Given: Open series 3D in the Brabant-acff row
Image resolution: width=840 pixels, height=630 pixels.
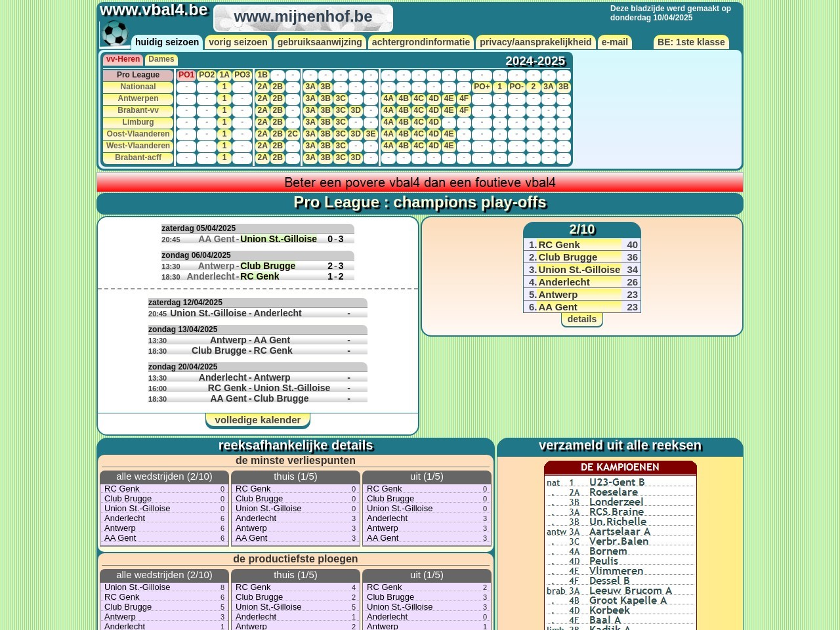Looking at the screenshot, I should click(356, 157).
